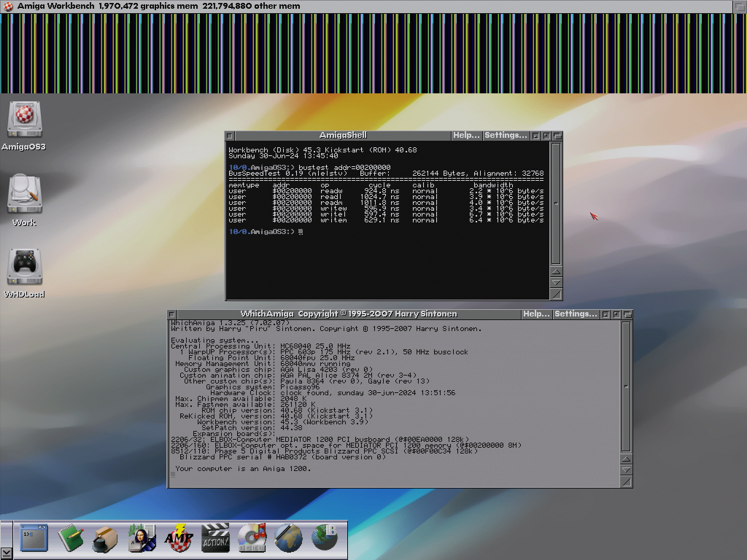The width and height of the screenshot is (747, 560).
Task: Click the Amiga boing ball in the title bar
Action: [x=8, y=6]
